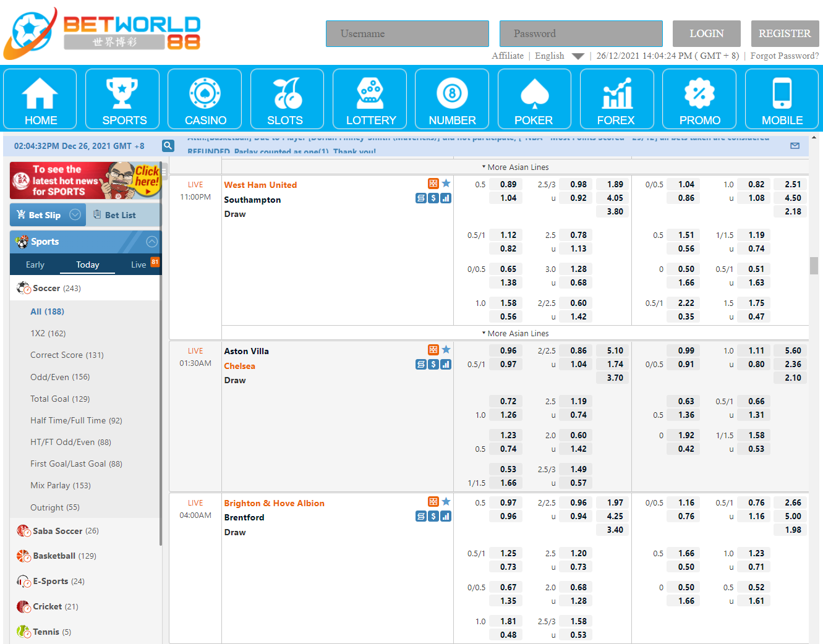
Task: Open the Casino chip icon
Action: tap(205, 94)
